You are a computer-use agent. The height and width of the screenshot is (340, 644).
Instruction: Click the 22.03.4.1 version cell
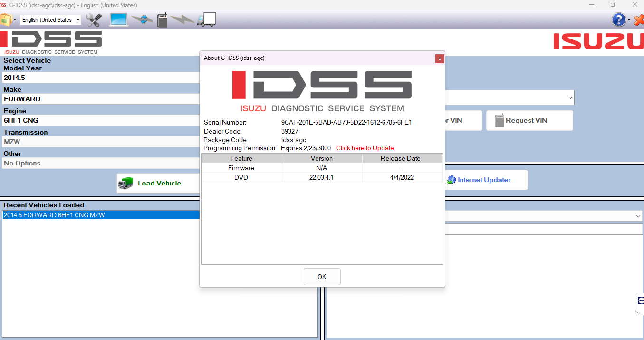click(322, 177)
